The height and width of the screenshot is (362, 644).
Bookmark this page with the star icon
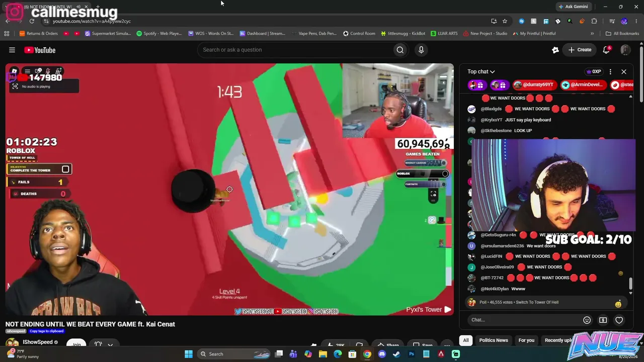pyautogui.click(x=505, y=21)
